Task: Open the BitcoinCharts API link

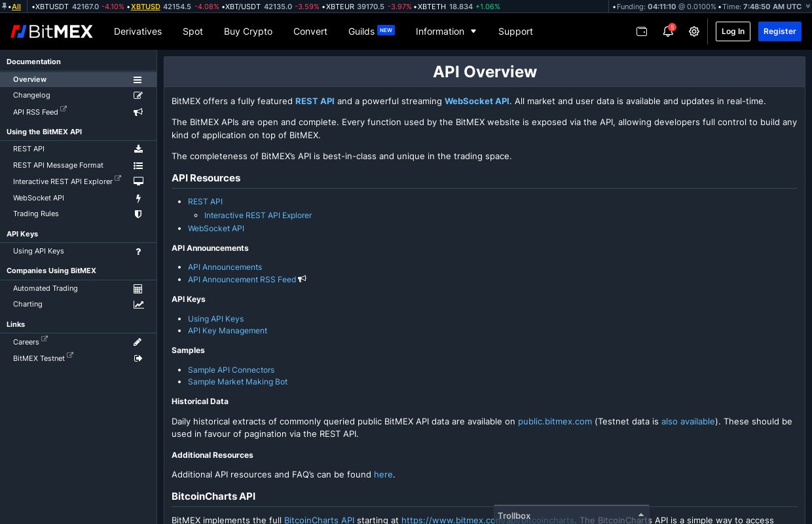Action: tap(319, 519)
